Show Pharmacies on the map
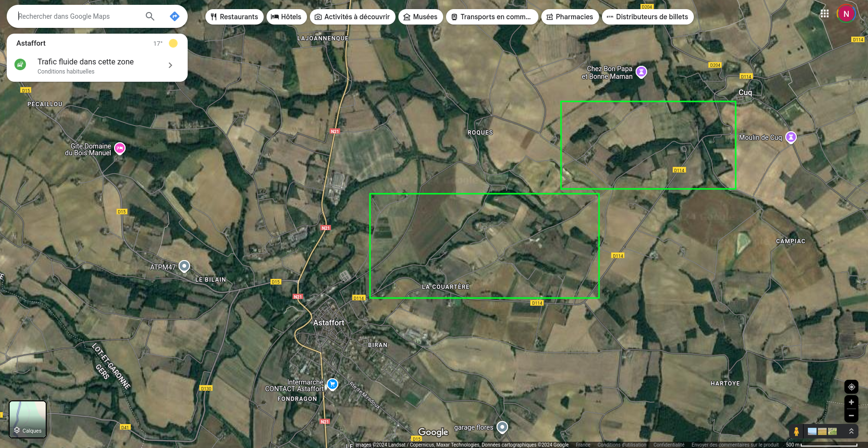This screenshot has width=868, height=448. point(570,17)
